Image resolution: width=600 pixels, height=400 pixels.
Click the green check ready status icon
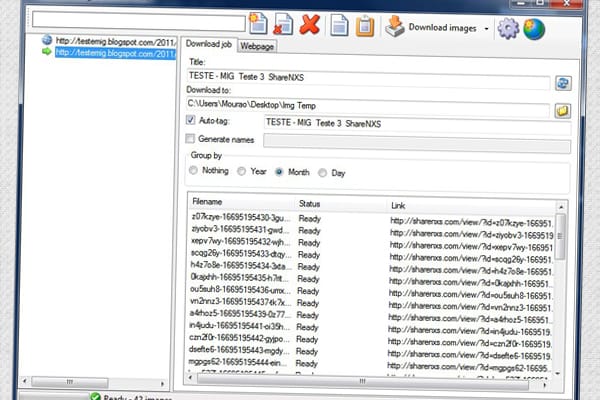point(95,397)
